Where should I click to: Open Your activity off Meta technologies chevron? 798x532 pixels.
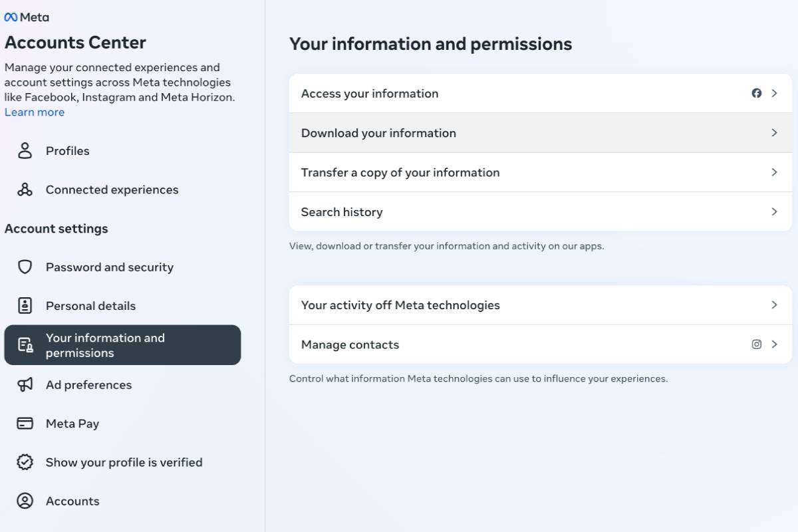click(x=774, y=305)
